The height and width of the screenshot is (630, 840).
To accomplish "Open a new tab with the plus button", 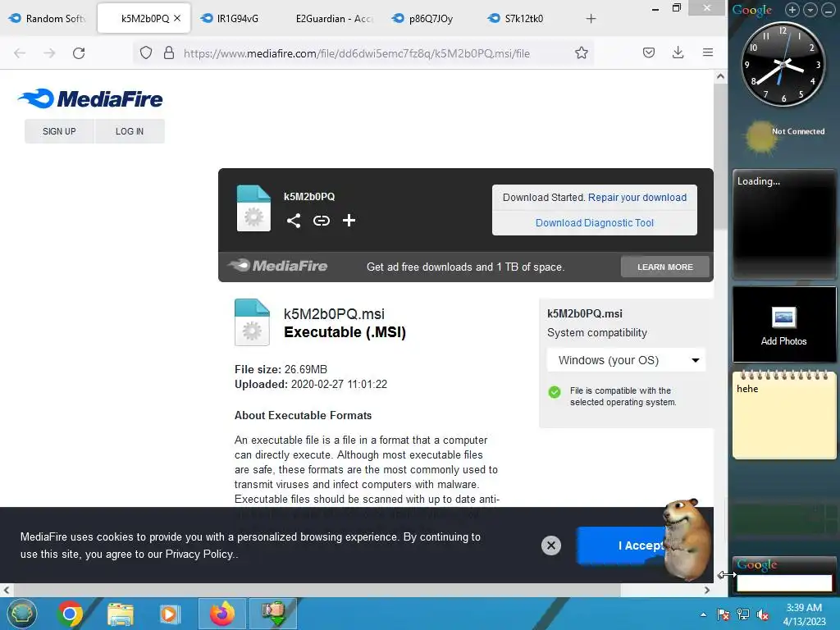I will [x=591, y=19].
